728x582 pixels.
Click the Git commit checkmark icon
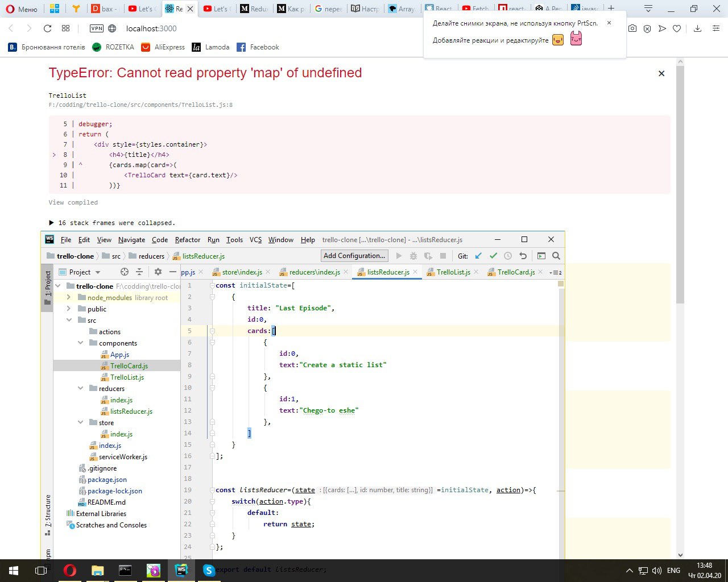[x=493, y=256]
